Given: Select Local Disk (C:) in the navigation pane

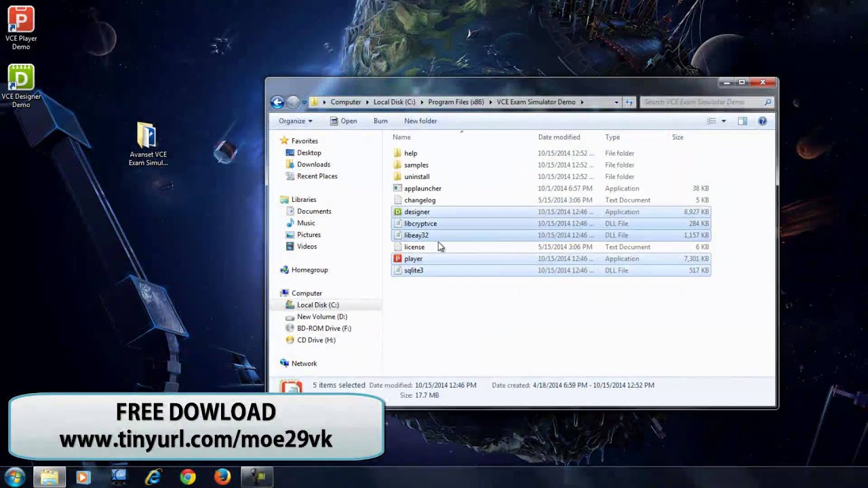Looking at the screenshot, I should click(317, 305).
